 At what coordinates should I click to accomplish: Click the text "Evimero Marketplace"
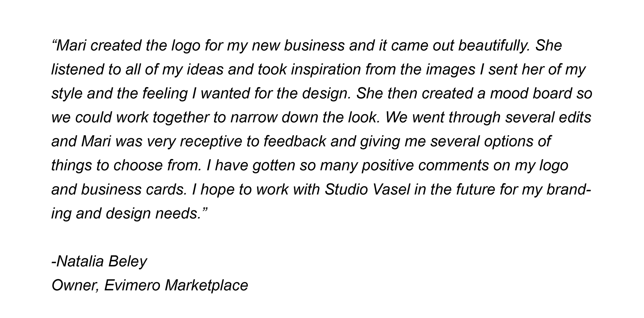point(176,285)
